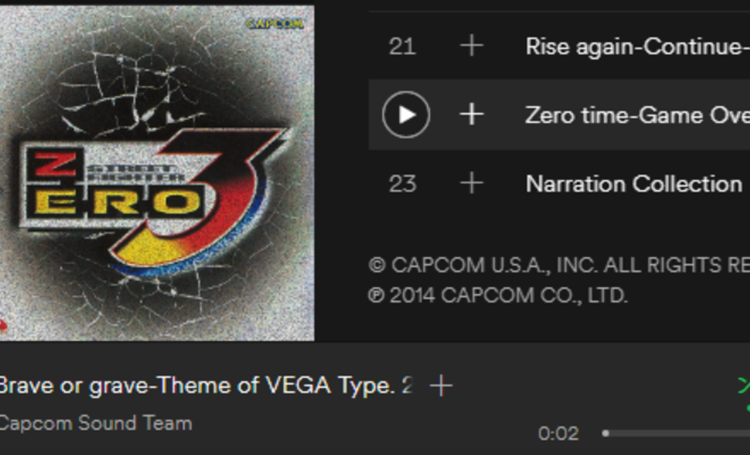Select the Narration Collection track title
Image resolution: width=750 pixels, height=455 pixels.
pyautogui.click(x=633, y=184)
